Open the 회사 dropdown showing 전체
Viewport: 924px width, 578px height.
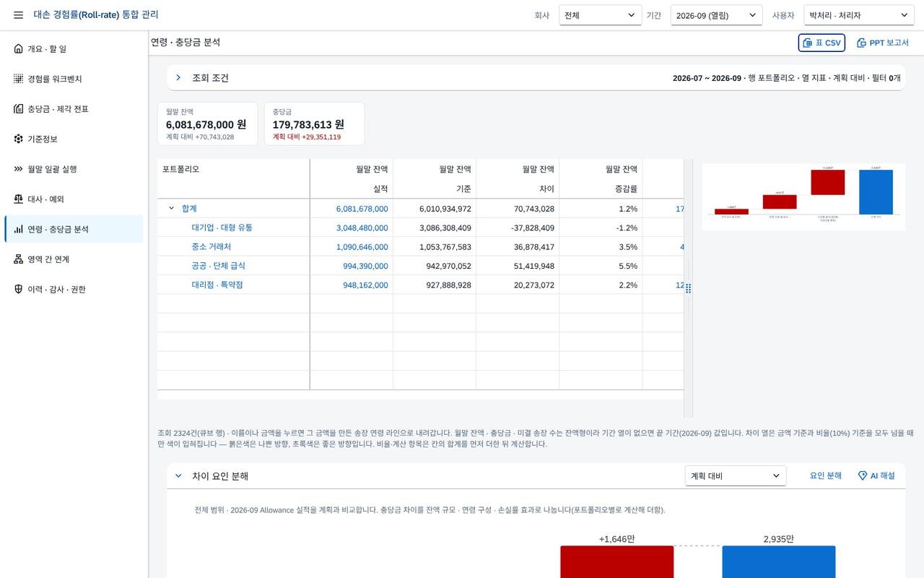tap(600, 15)
